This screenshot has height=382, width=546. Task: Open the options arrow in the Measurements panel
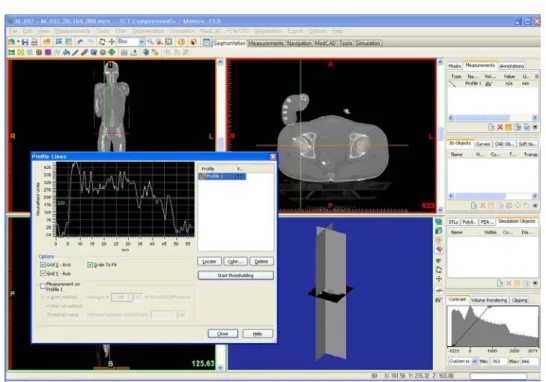(535, 127)
